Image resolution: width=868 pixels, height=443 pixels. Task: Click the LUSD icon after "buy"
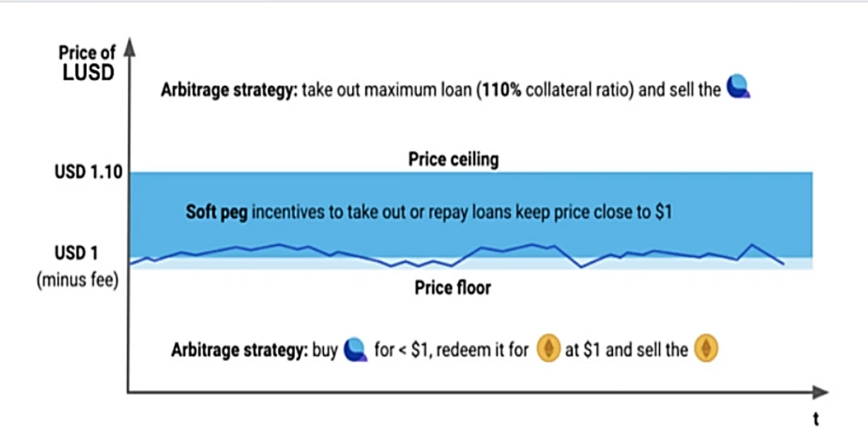[x=354, y=351]
